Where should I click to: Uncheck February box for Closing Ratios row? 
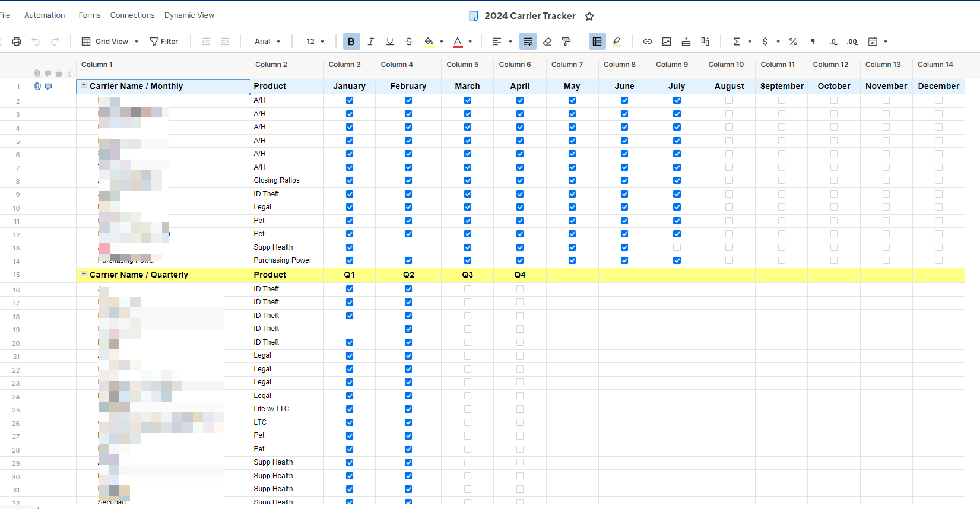point(408,180)
